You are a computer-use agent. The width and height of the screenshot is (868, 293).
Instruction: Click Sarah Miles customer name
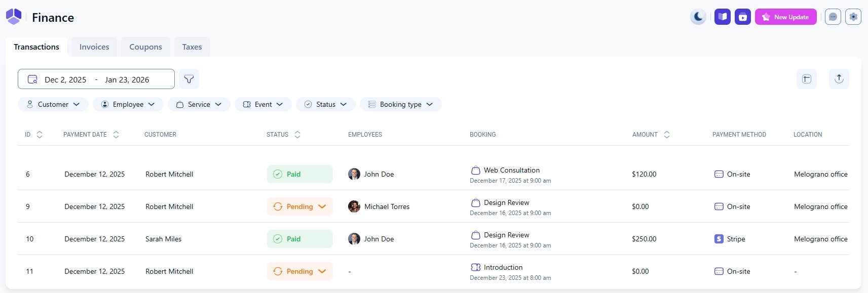point(163,239)
